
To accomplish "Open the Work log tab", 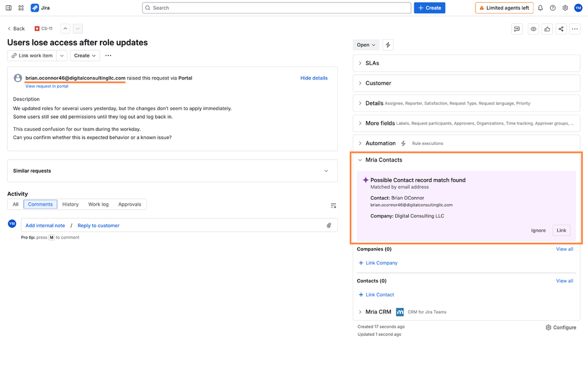I will pos(98,205).
